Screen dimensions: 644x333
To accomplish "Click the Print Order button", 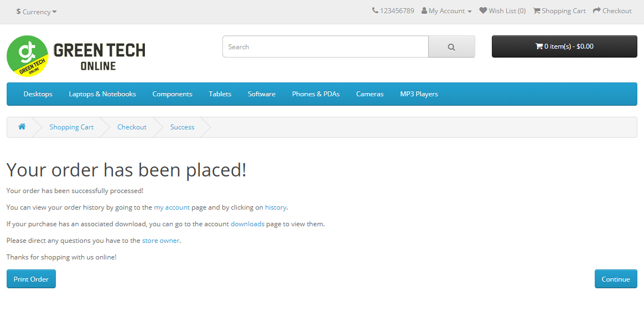I will pyautogui.click(x=31, y=279).
